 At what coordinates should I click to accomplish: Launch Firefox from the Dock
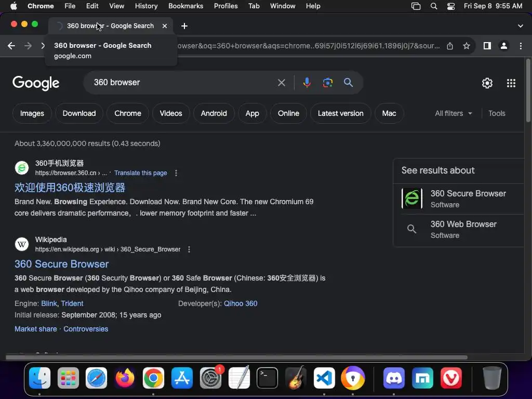(125, 378)
